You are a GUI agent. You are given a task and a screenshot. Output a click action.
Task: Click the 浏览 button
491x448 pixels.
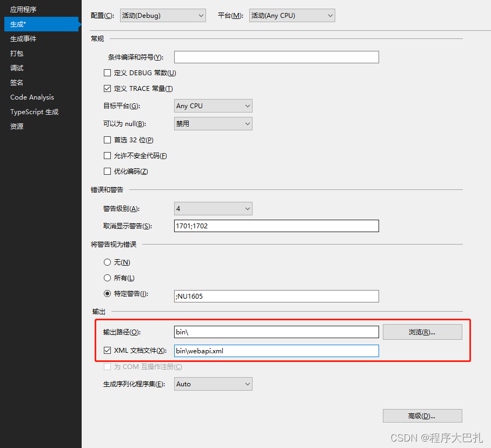click(x=422, y=332)
